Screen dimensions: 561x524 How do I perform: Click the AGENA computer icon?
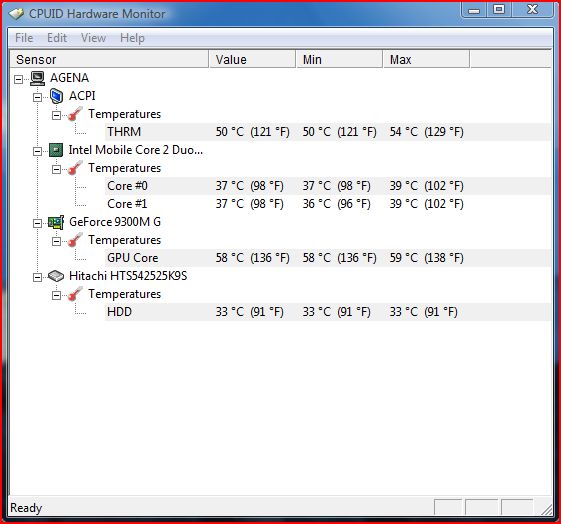pyautogui.click(x=37, y=78)
